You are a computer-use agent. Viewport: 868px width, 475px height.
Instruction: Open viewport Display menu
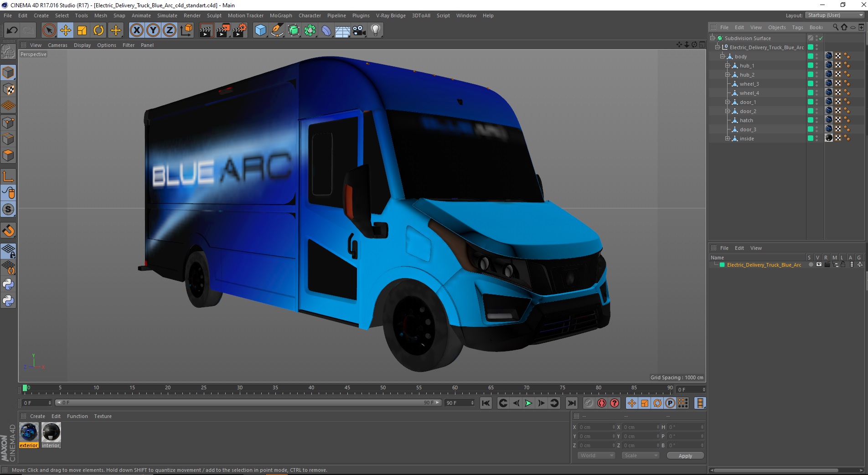(x=82, y=45)
